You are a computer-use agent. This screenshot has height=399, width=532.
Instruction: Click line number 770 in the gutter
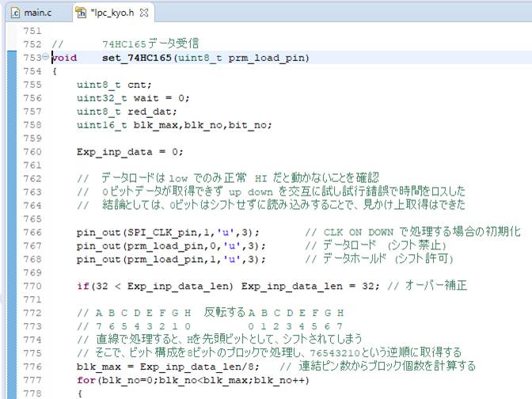(33, 285)
